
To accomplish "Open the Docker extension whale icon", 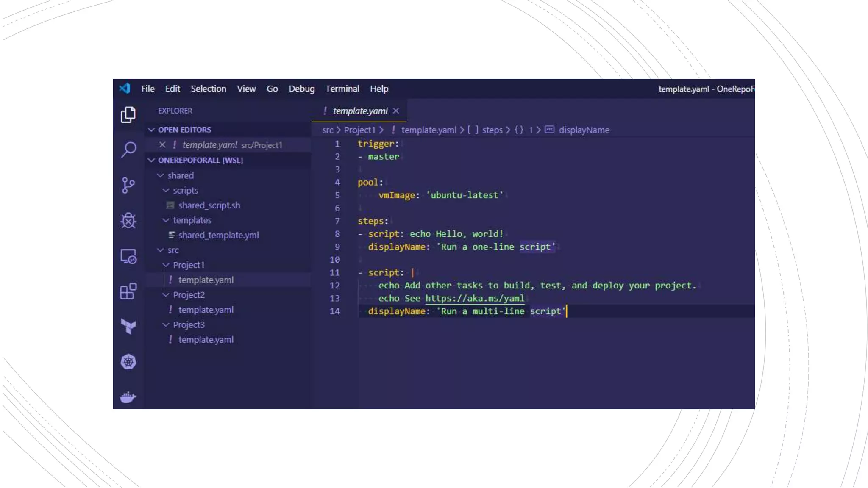I will [x=128, y=397].
